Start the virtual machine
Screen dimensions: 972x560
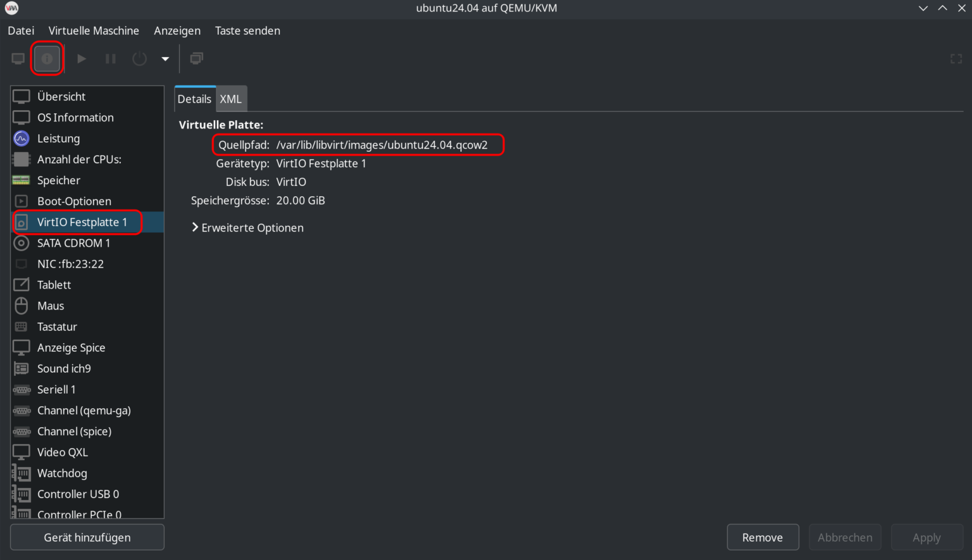pyautogui.click(x=81, y=58)
